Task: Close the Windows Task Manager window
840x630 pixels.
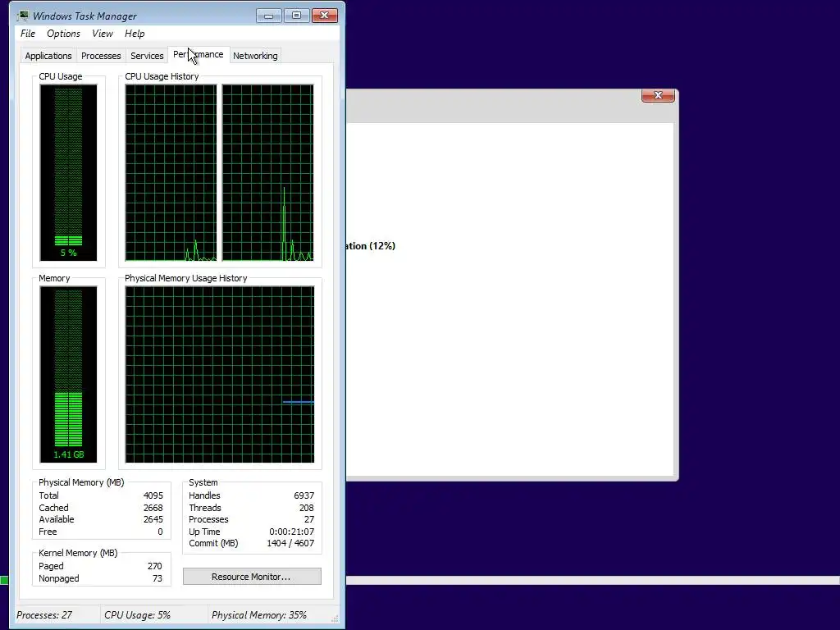Action: (x=324, y=16)
